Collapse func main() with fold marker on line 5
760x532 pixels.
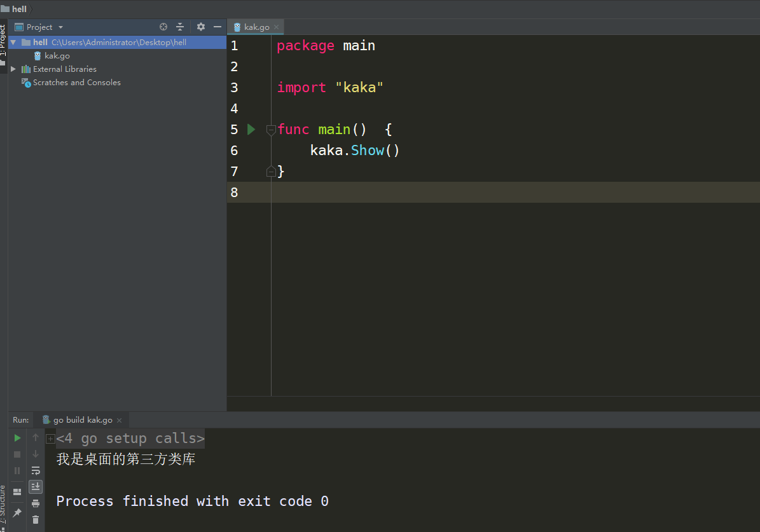(271, 130)
